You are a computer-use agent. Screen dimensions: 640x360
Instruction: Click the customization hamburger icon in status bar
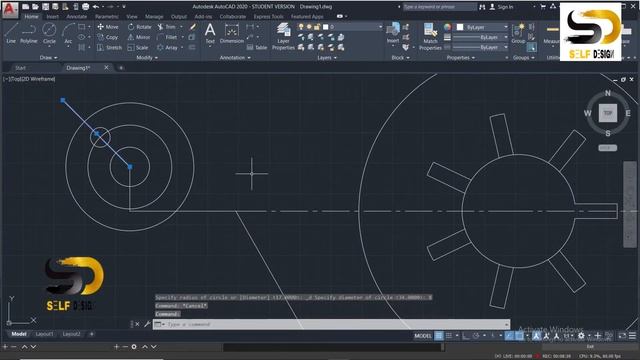pos(632,336)
